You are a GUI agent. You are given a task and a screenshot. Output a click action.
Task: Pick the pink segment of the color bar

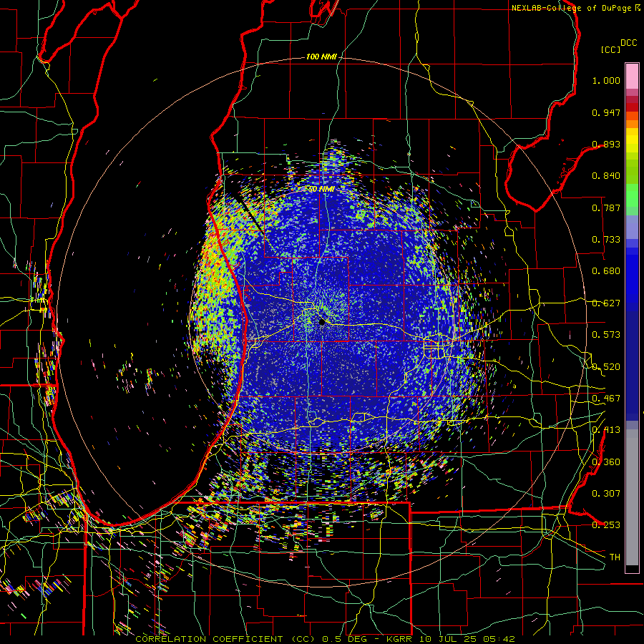pyautogui.click(x=632, y=76)
